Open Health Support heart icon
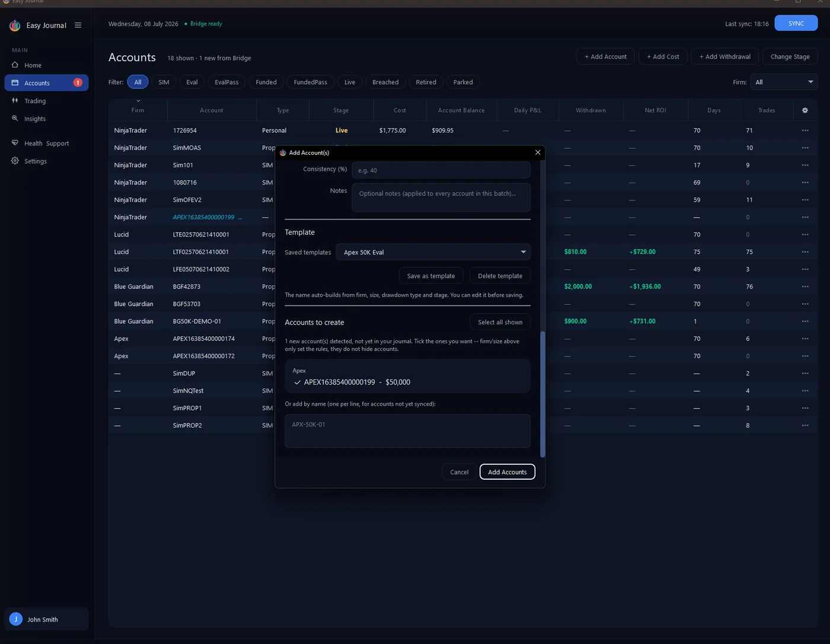830x644 pixels. [x=15, y=143]
